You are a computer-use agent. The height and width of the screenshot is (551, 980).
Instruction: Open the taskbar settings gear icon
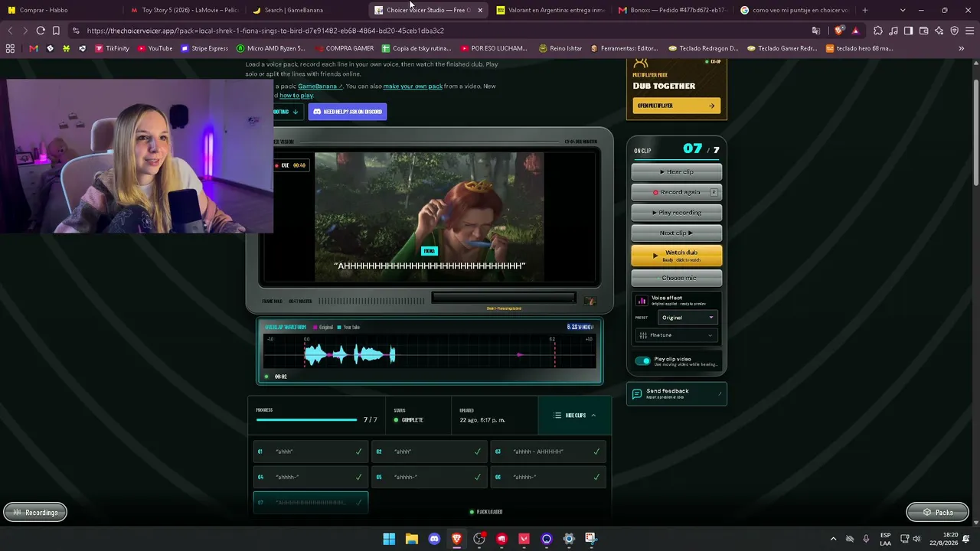click(568, 539)
